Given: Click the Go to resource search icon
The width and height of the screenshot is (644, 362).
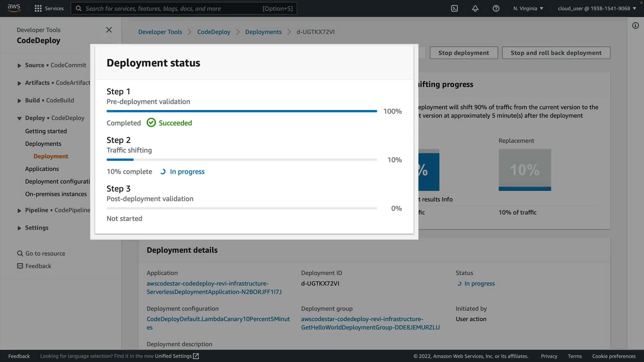Looking at the screenshot, I should point(20,254).
